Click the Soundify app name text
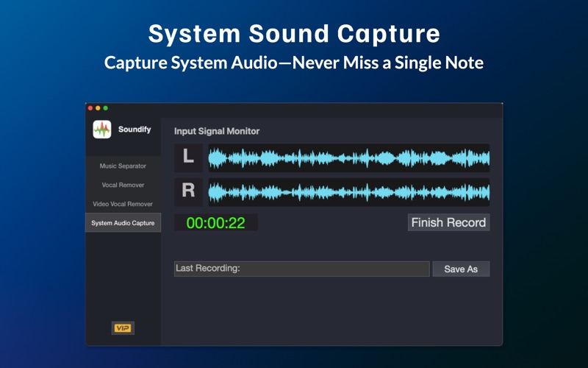Viewport: 588px width, 368px height. click(x=135, y=130)
